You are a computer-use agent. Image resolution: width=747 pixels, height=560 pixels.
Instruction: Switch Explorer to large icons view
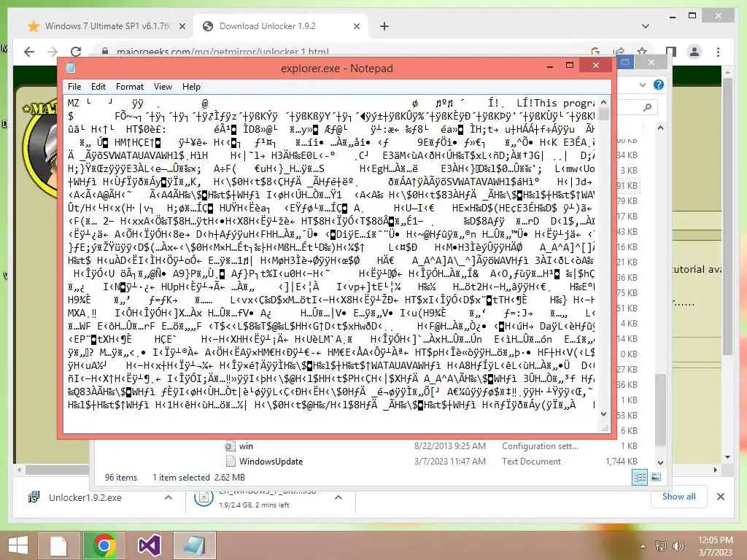tap(656, 477)
